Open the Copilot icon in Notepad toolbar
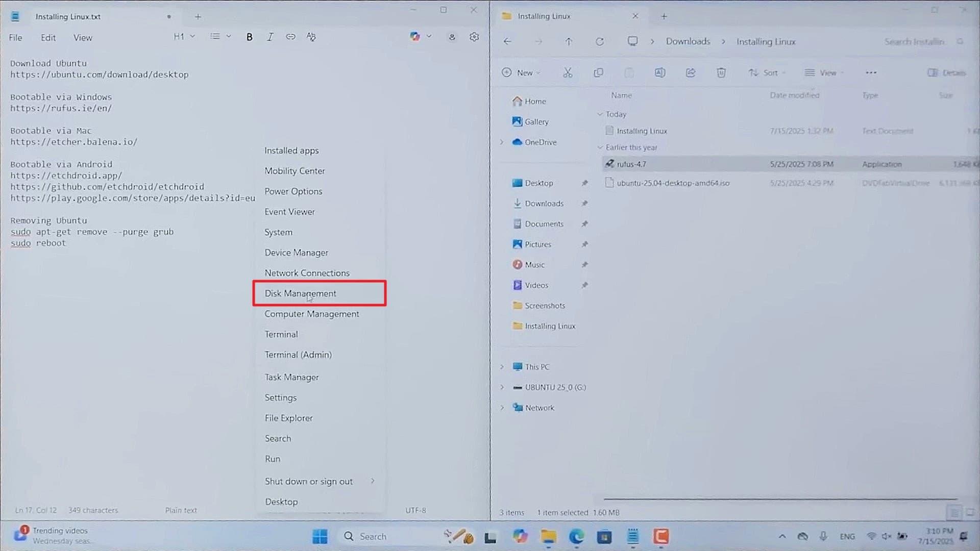 click(x=415, y=36)
